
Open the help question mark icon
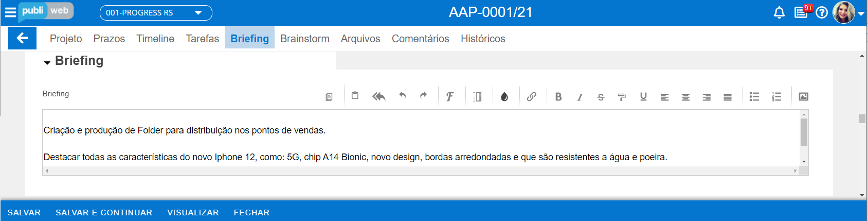(822, 12)
